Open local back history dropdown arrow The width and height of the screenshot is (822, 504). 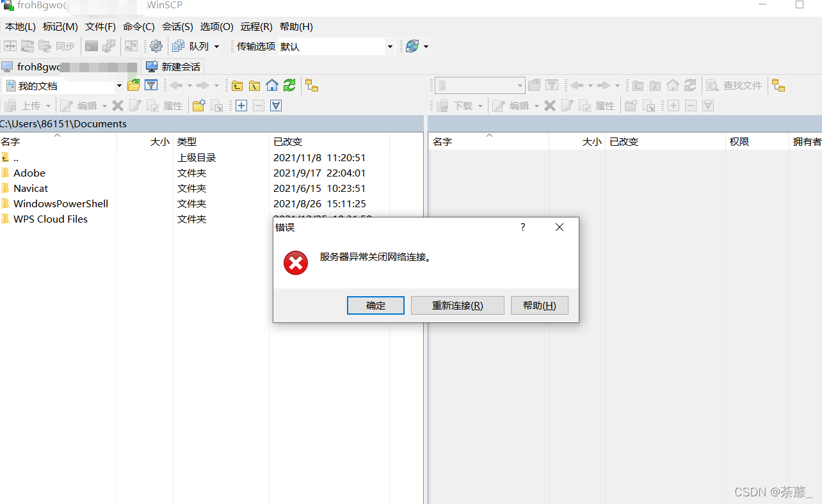pos(189,85)
